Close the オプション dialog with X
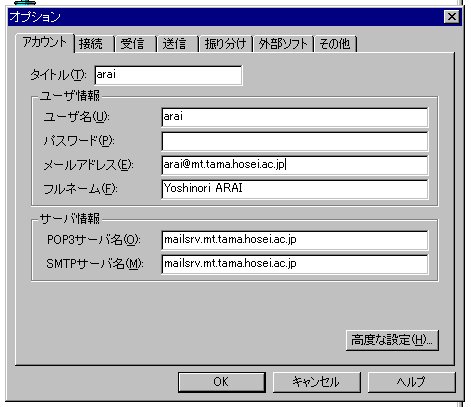Viewport: 471px width, 407px height. click(x=452, y=16)
